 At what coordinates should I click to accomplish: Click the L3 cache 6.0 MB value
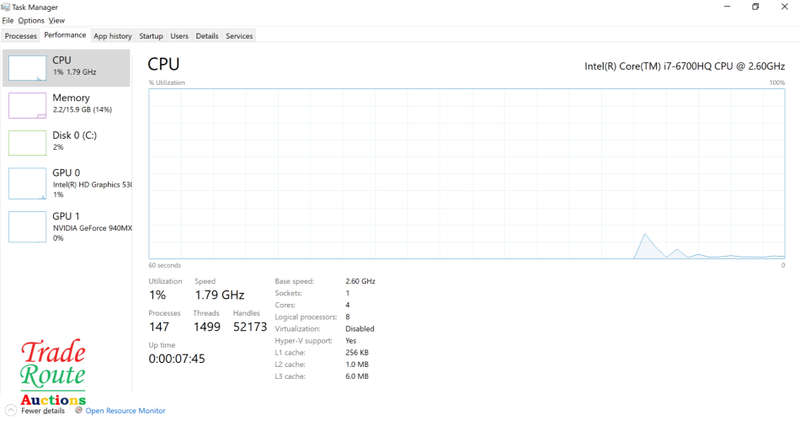(357, 376)
